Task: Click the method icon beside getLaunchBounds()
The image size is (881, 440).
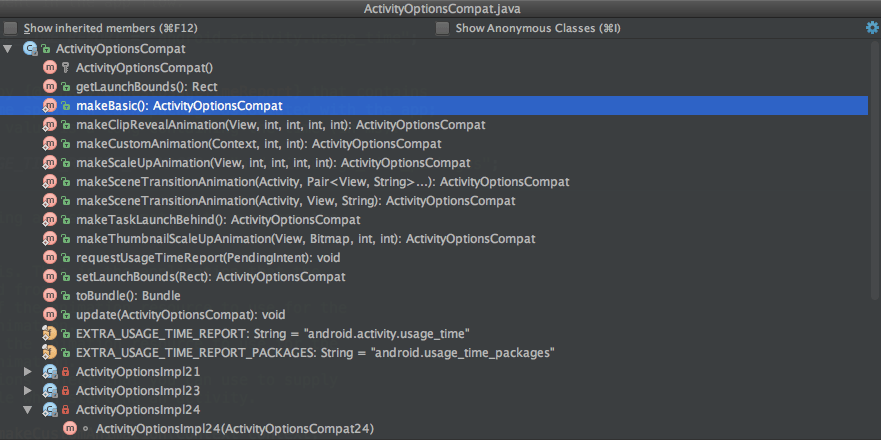Action: 50,87
